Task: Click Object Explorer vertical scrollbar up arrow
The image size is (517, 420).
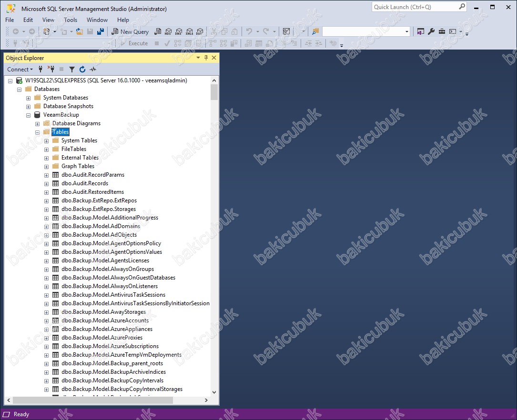Action: click(214, 80)
